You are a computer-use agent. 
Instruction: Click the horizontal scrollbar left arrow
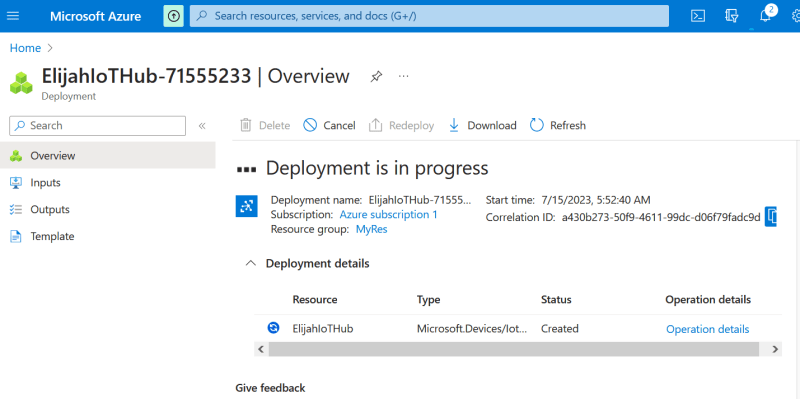point(261,350)
